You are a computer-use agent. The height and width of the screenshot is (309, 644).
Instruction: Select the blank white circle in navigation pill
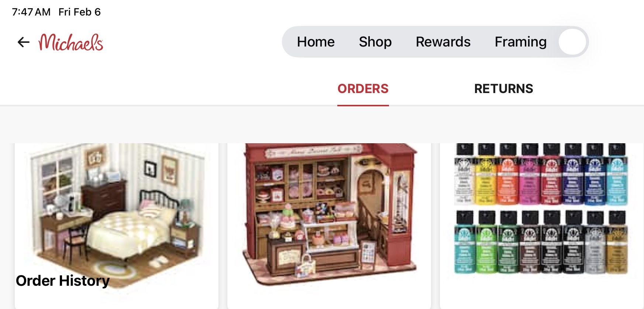pyautogui.click(x=572, y=42)
